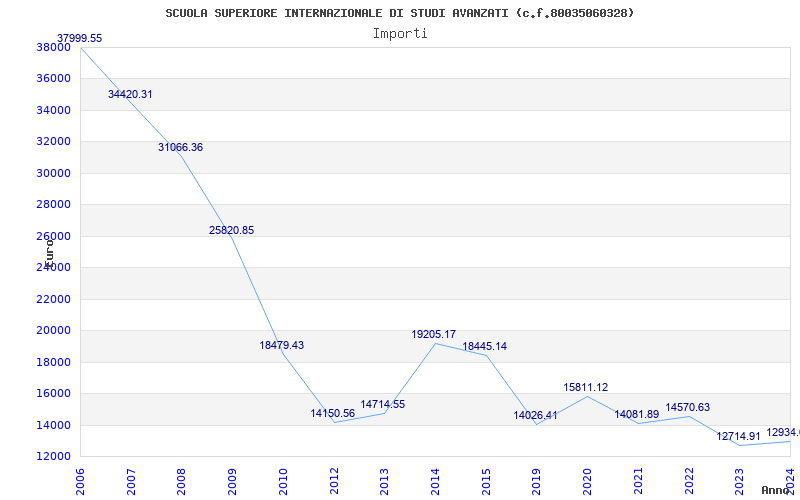Click the 18000 y-axis tick label

(x=53, y=362)
